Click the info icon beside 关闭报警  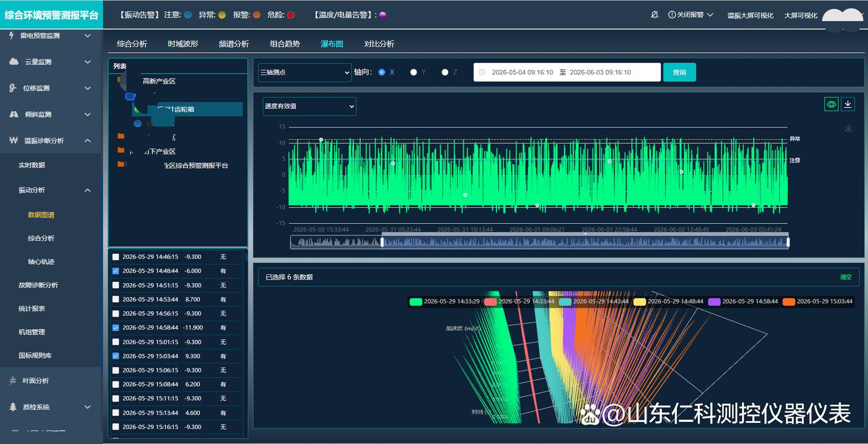[x=672, y=15]
